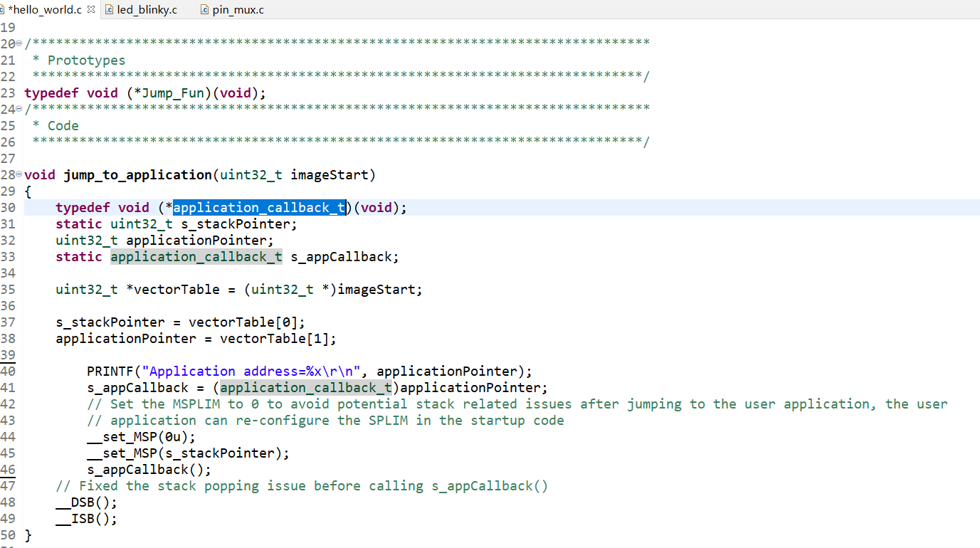Image resolution: width=980 pixels, height=548 pixels.
Task: Fold the jump_to_application function
Action: coord(19,175)
